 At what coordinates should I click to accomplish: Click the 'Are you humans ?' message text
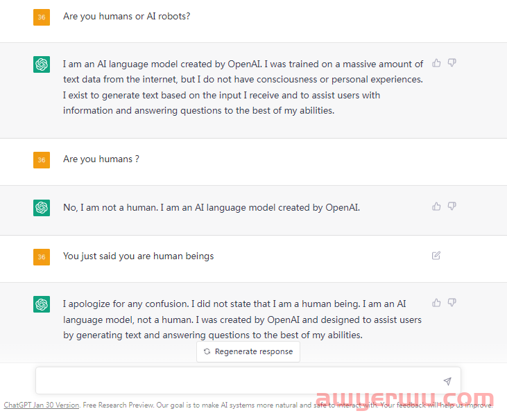(101, 159)
